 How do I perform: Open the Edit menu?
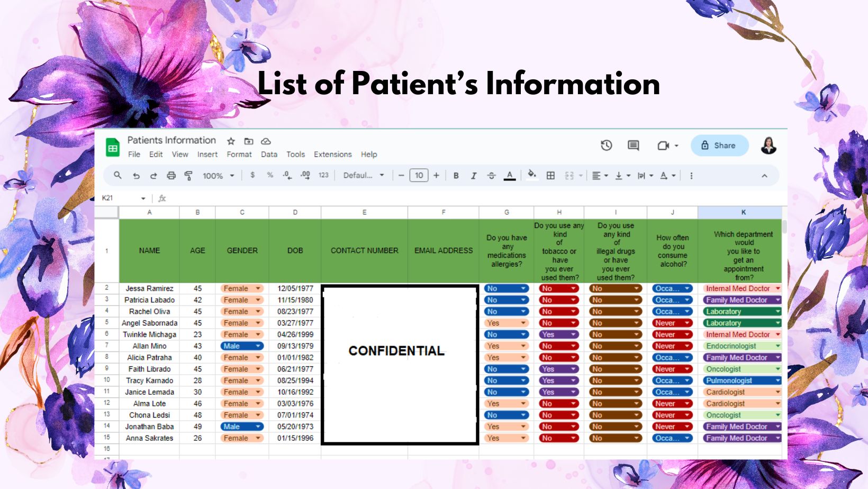point(156,155)
